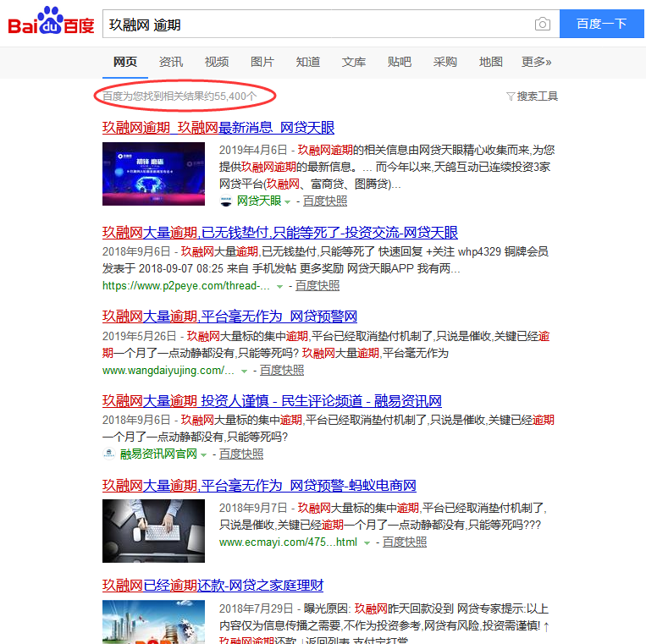
Task: Expand dropdown arrow beside 网贷天眼
Action: point(287,201)
